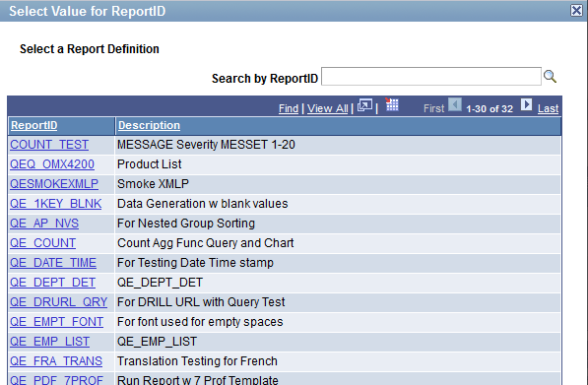Click 'MESSAGE Severity MESSET 1-20' description

click(206, 145)
